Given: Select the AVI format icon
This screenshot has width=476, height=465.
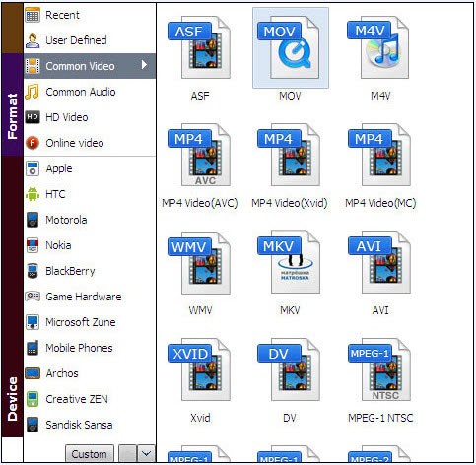Looking at the screenshot, I should 379,262.
